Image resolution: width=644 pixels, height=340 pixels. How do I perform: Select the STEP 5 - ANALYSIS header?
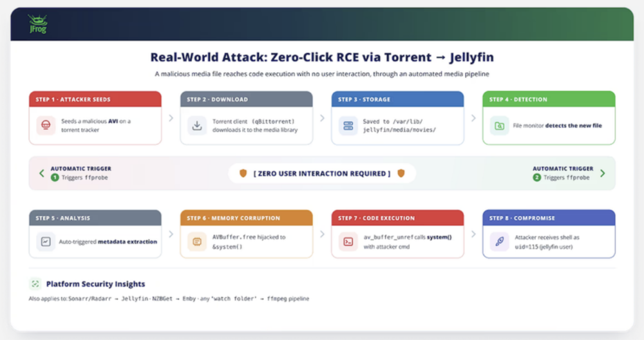coord(95,218)
